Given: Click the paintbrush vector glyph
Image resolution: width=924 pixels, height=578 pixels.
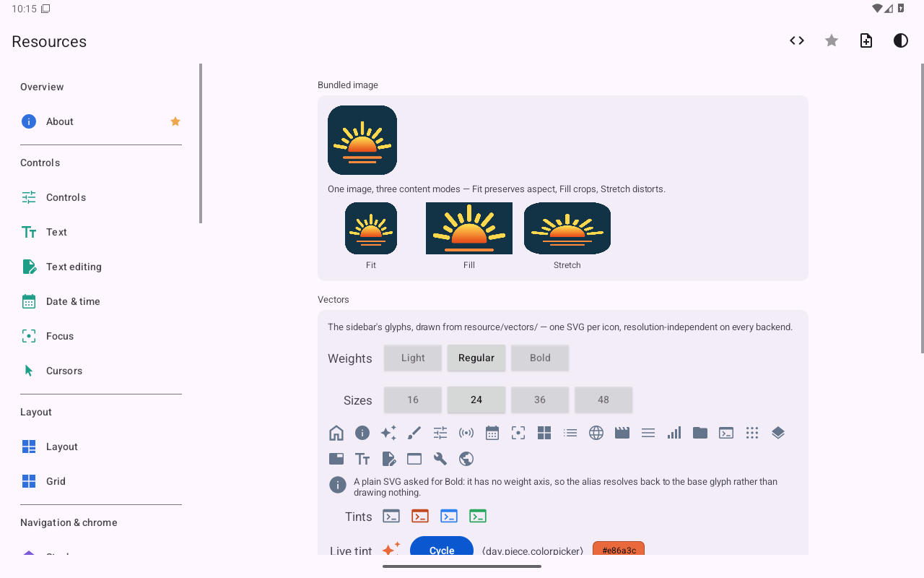Looking at the screenshot, I should point(414,433).
